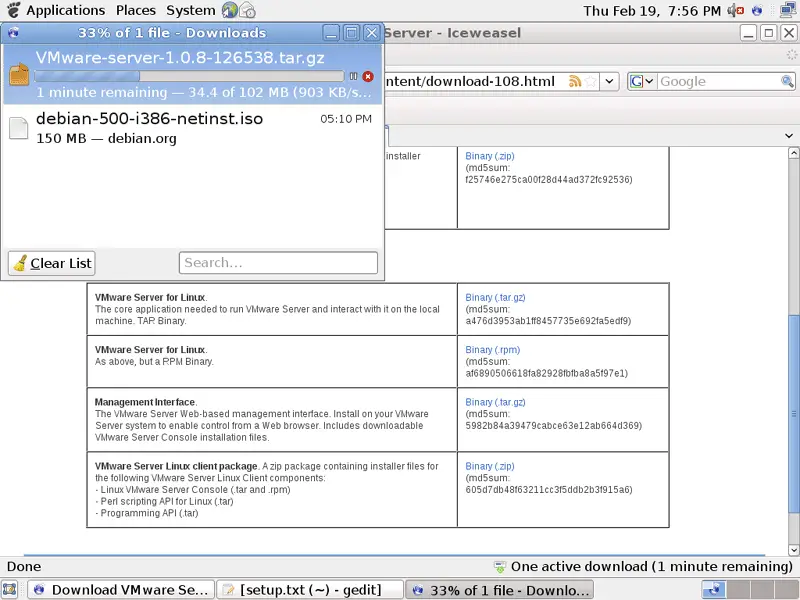Open the list all tabs dropdown
Image resolution: width=800 pixels, height=600 pixels.
tap(789, 136)
